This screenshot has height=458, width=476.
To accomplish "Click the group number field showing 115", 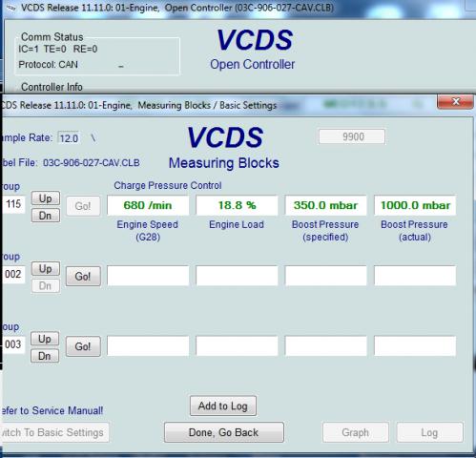I will coord(13,203).
